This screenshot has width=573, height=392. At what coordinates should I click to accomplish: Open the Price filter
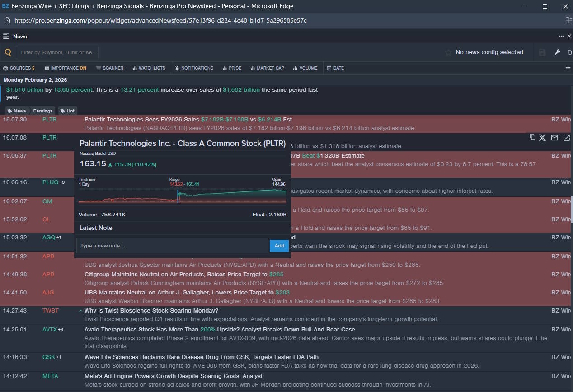232,68
